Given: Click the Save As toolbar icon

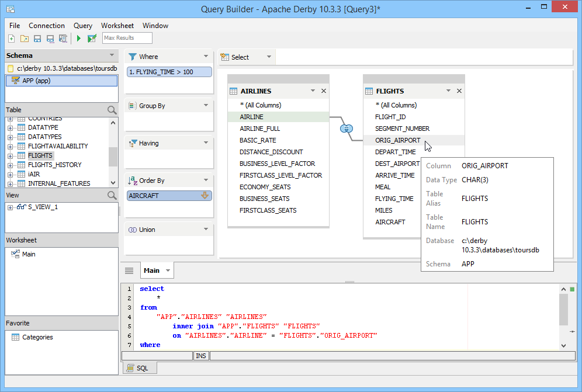Looking at the screenshot, I should pos(50,38).
